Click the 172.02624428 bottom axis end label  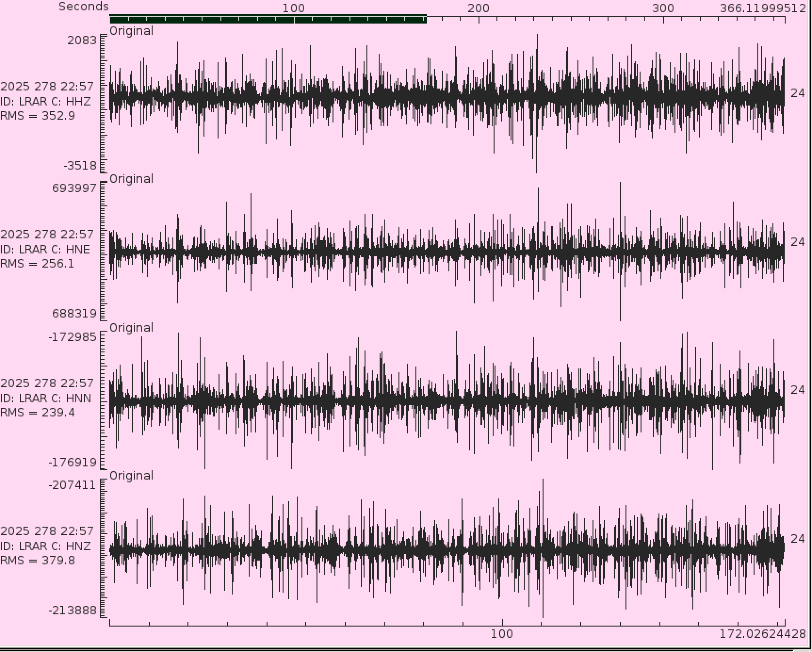point(762,634)
